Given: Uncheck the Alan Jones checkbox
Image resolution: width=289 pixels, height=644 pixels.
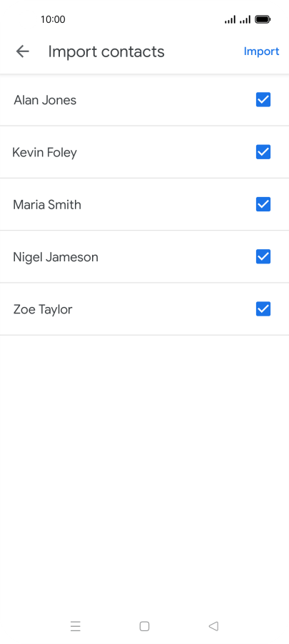Looking at the screenshot, I should (x=263, y=100).
